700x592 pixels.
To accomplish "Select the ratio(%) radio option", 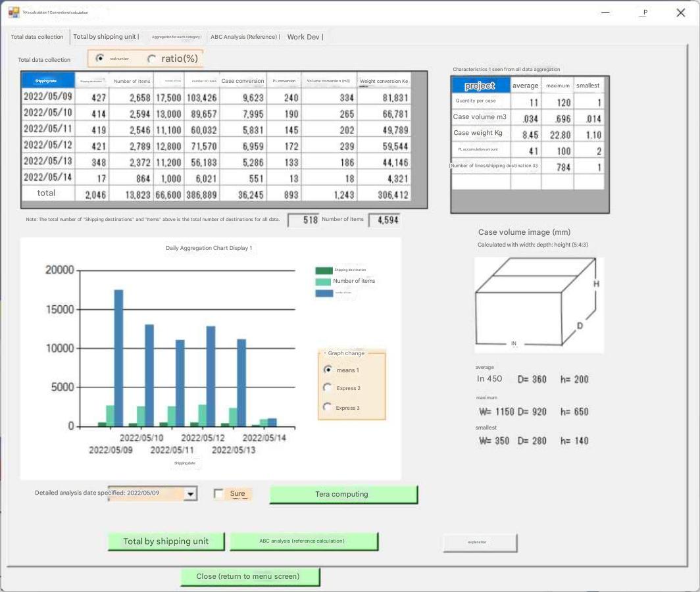I will [152, 59].
